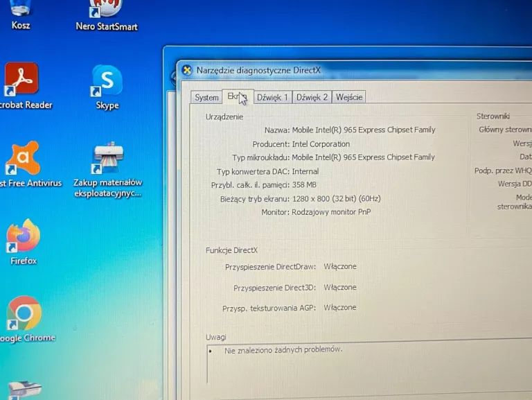The height and width of the screenshot is (400, 532).
Task: Click the DAC type value Internal
Action: 305,171
